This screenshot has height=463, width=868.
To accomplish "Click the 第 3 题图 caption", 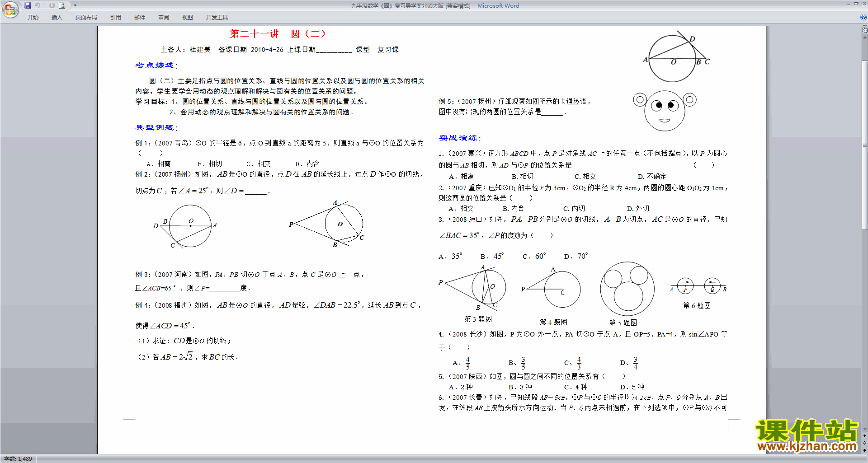I will tap(478, 319).
